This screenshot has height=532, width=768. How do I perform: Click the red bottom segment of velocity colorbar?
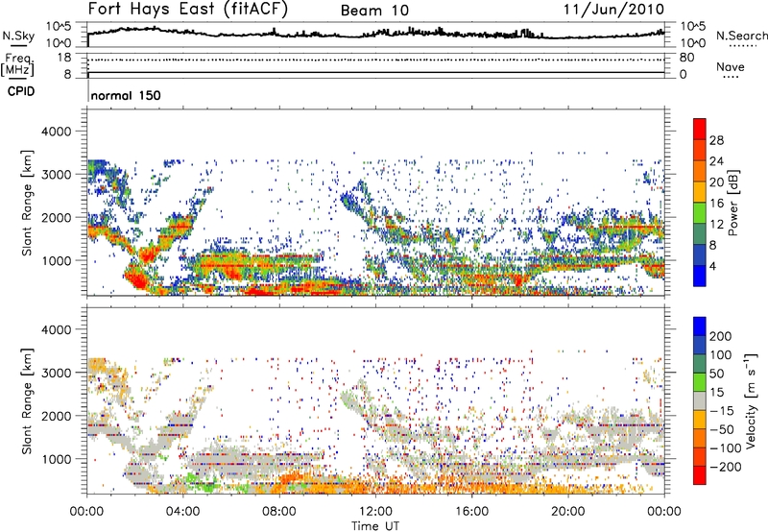point(700,475)
